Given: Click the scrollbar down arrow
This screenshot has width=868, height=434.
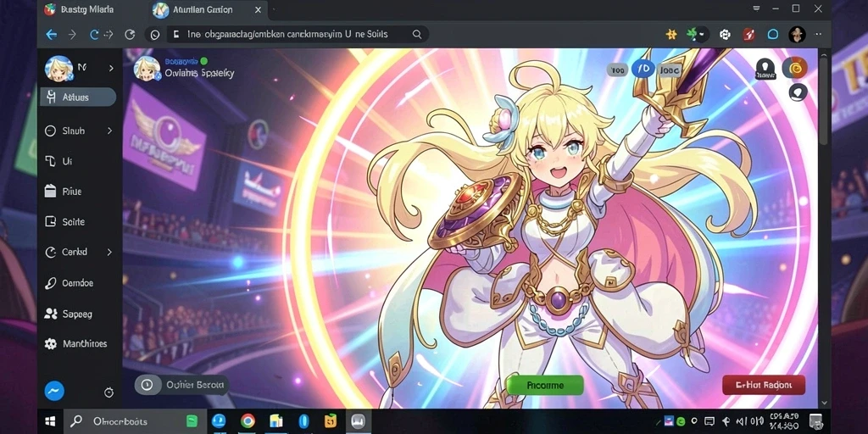Looking at the screenshot, I should coord(824,403).
